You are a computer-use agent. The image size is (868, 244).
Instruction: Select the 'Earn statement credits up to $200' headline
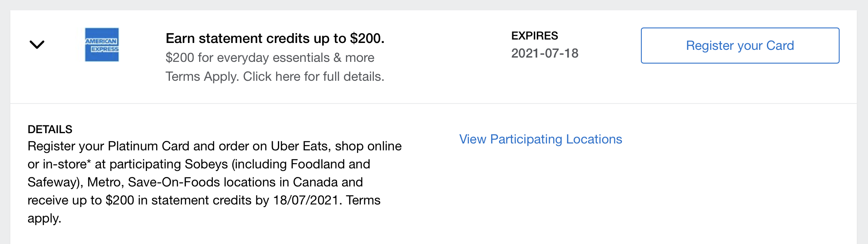point(275,38)
